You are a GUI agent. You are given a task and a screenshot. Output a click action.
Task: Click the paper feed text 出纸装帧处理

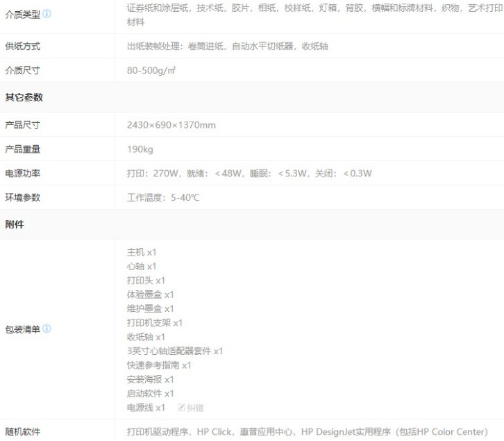click(x=153, y=46)
